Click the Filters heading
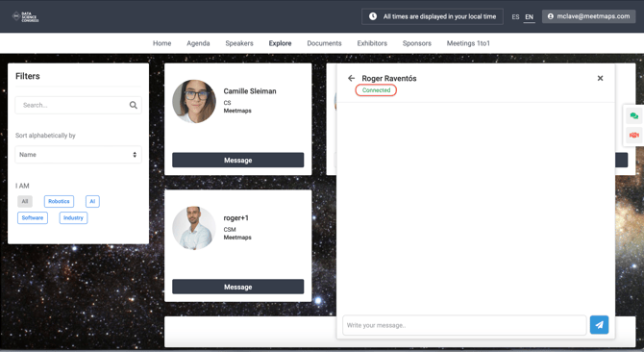 tap(28, 76)
